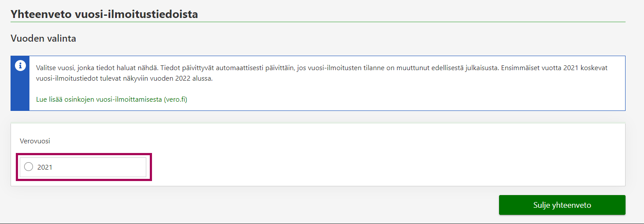The width and height of the screenshot is (644, 224).
Task: Click the Verovuosi field label
Action: point(35,141)
